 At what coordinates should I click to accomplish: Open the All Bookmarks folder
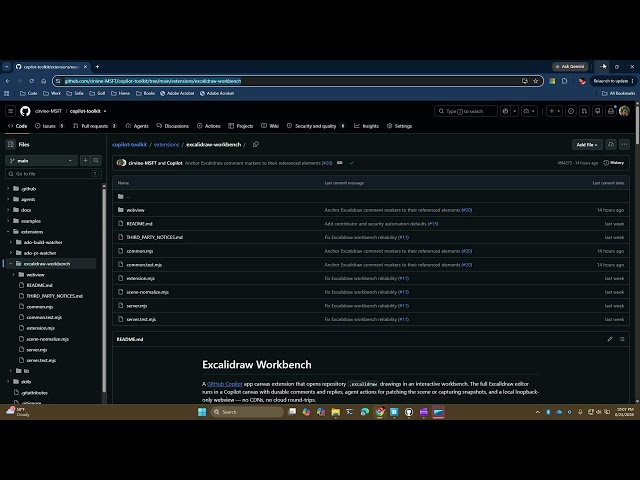[618, 93]
